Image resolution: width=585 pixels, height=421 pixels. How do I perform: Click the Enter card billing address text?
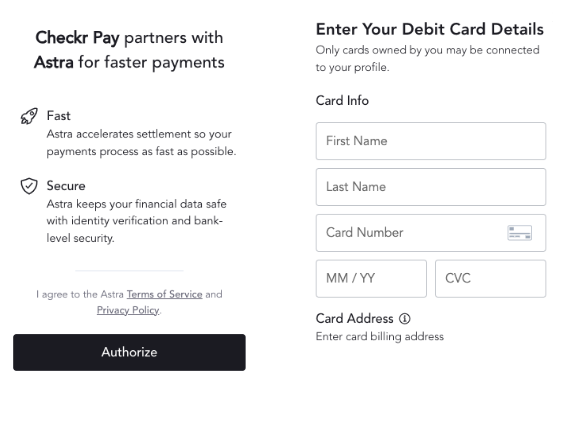[380, 337]
